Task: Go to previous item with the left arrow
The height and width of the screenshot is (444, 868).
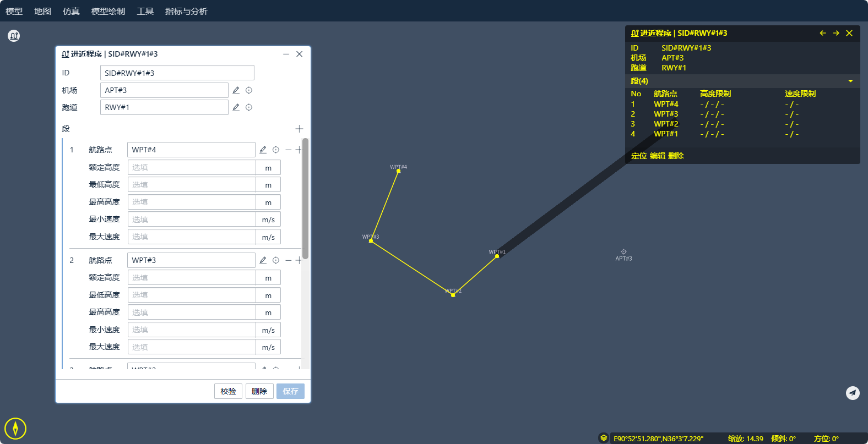Action: pyautogui.click(x=823, y=33)
